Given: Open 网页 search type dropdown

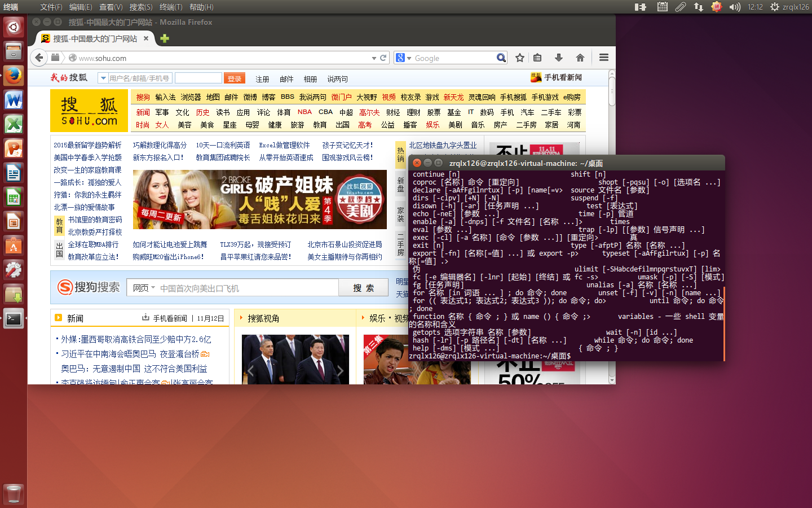Looking at the screenshot, I should point(144,288).
